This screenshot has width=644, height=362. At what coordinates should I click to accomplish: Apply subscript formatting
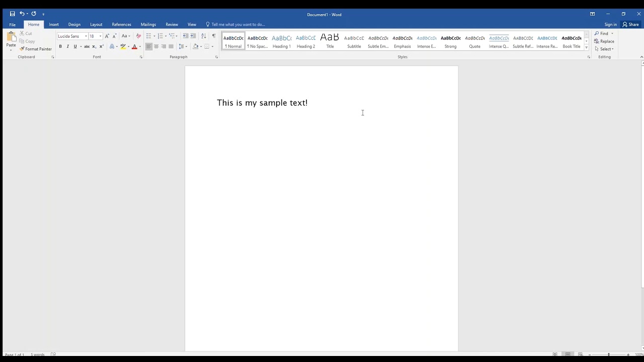[94, 47]
